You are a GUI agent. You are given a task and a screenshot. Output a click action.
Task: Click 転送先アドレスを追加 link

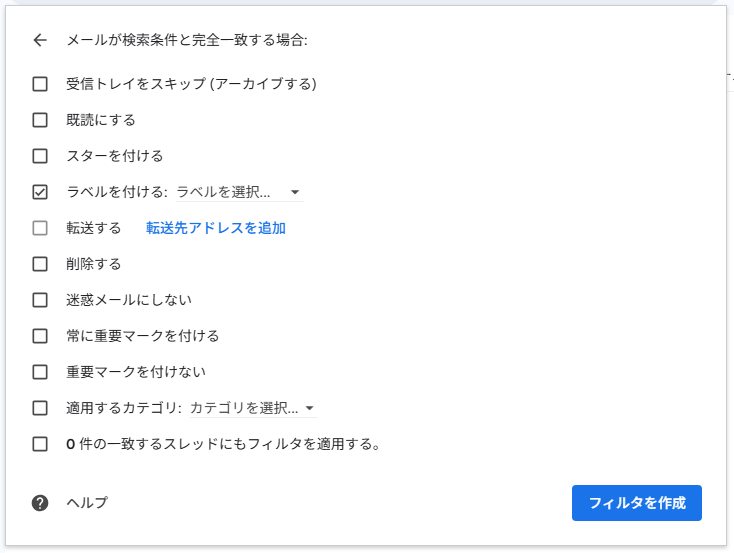point(216,228)
